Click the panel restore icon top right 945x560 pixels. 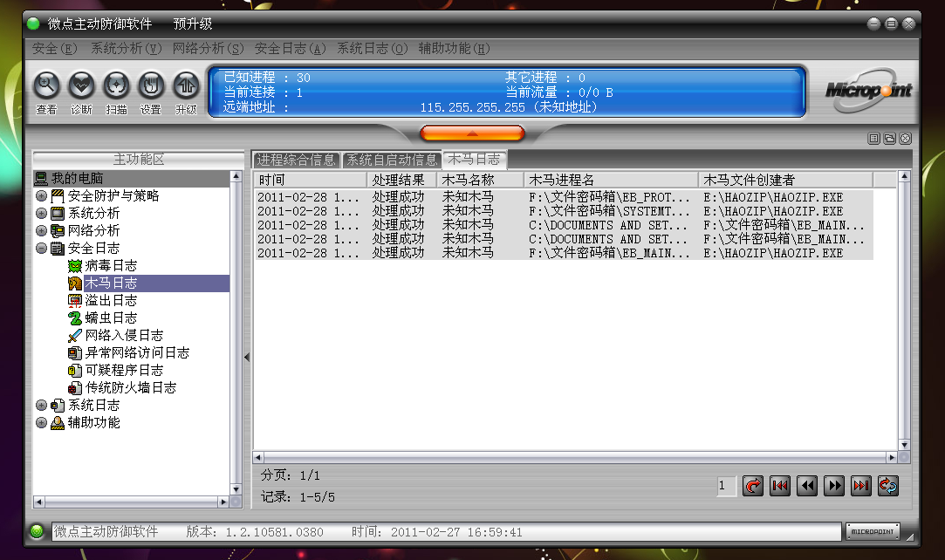889,139
